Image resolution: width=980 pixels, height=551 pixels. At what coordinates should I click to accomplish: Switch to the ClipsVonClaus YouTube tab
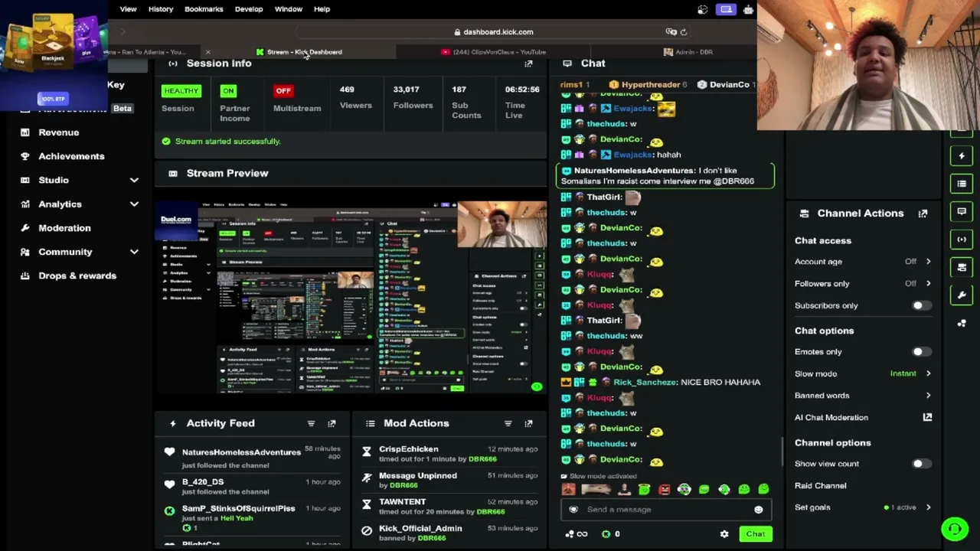click(494, 52)
